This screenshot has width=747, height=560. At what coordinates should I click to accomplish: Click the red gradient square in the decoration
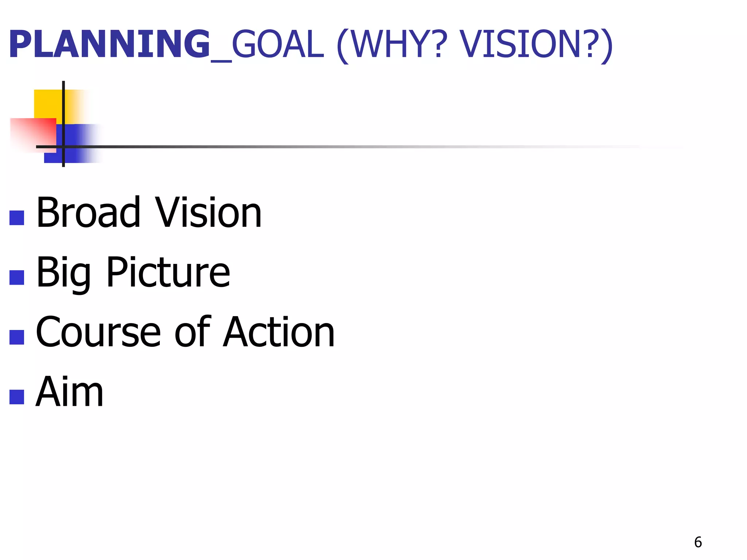click(x=32, y=133)
